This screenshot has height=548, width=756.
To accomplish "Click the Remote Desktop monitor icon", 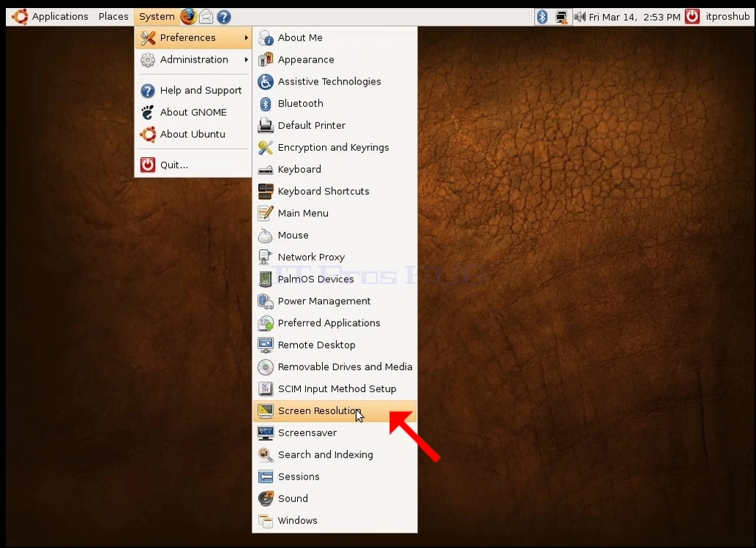I will tap(265, 345).
